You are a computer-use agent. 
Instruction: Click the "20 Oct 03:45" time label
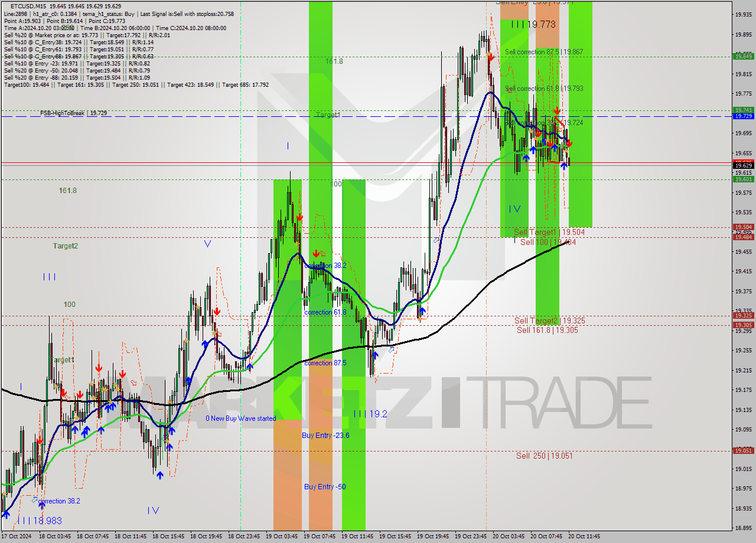tap(508, 537)
